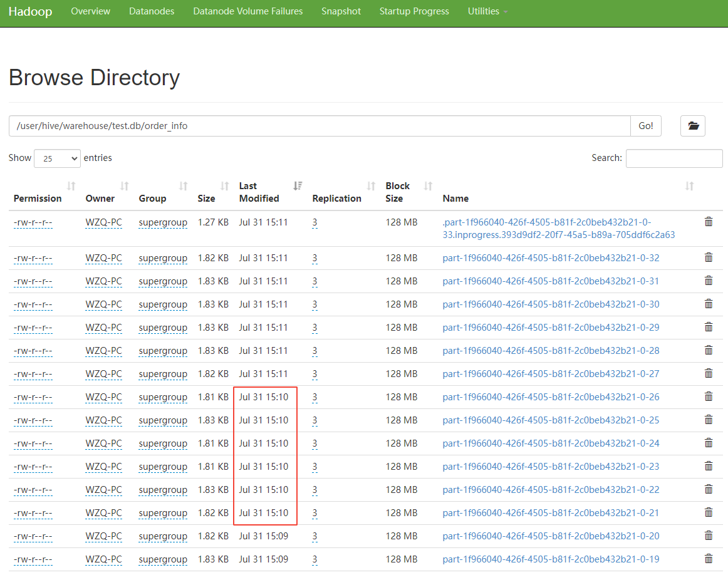728x575 pixels.
Task: Click trash icon for part file 0-22
Action: pos(709,490)
